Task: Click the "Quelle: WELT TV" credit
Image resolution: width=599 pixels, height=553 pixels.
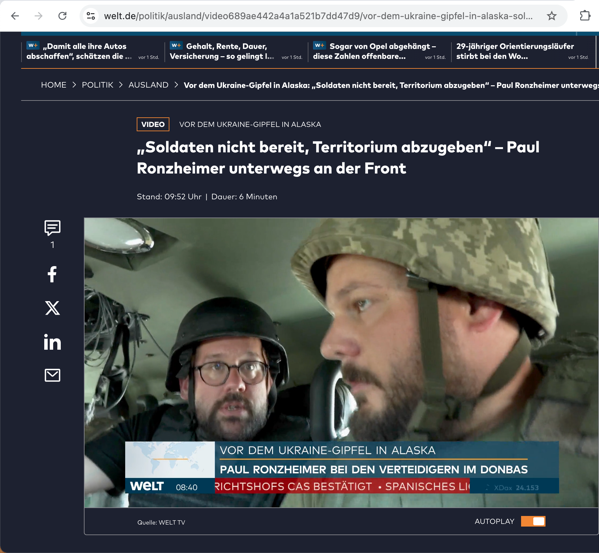Action: [161, 522]
